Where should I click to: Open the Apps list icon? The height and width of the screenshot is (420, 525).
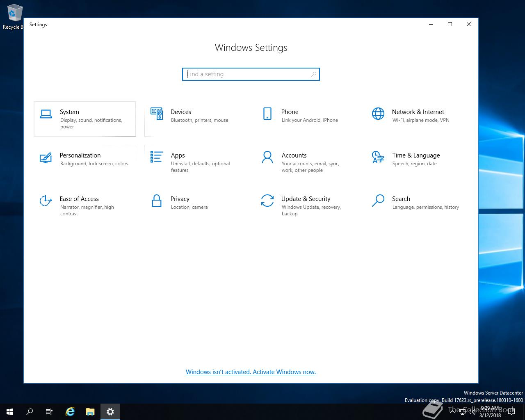[x=157, y=157]
